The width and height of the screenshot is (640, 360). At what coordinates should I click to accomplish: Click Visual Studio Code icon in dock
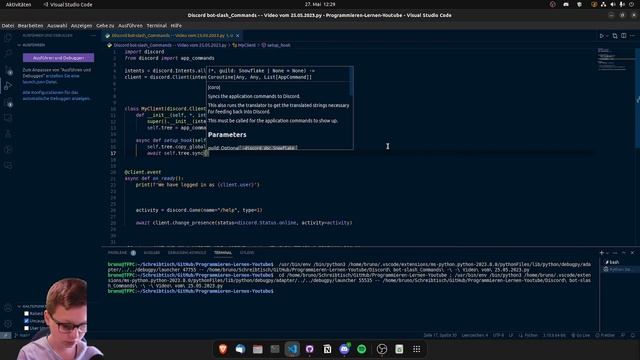pos(292,349)
